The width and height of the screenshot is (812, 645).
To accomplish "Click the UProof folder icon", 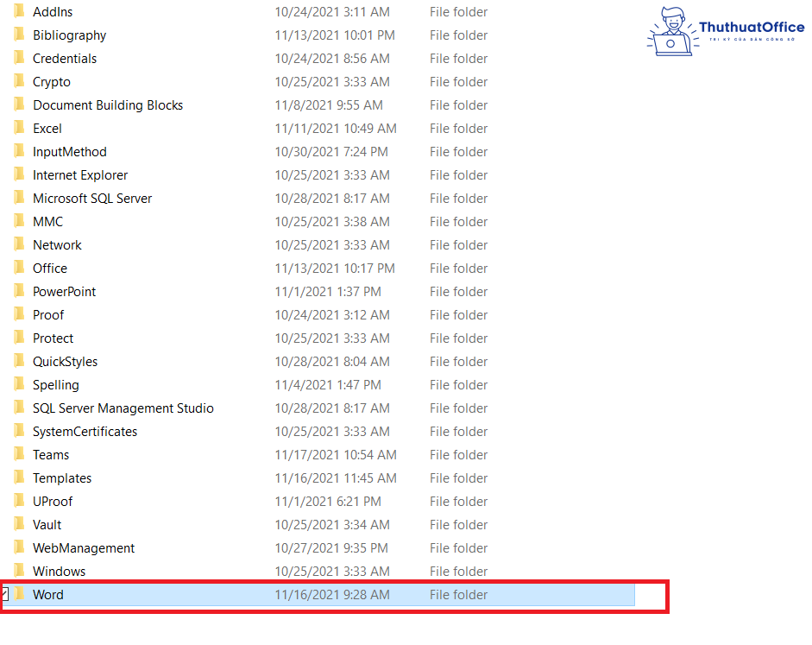I will [x=19, y=501].
